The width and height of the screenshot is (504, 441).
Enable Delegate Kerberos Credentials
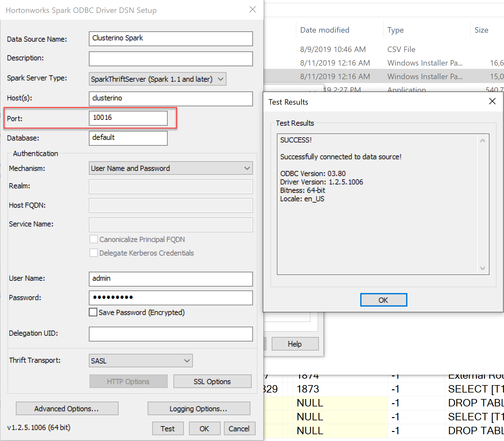93,253
